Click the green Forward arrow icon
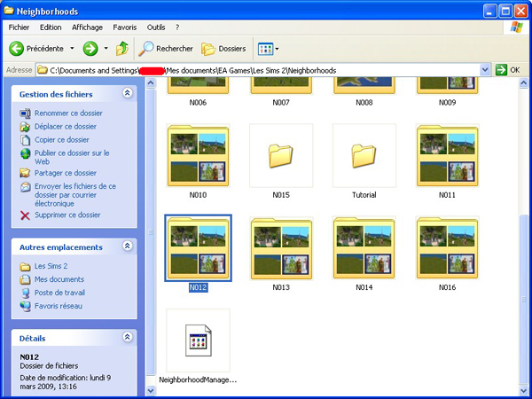 point(90,49)
